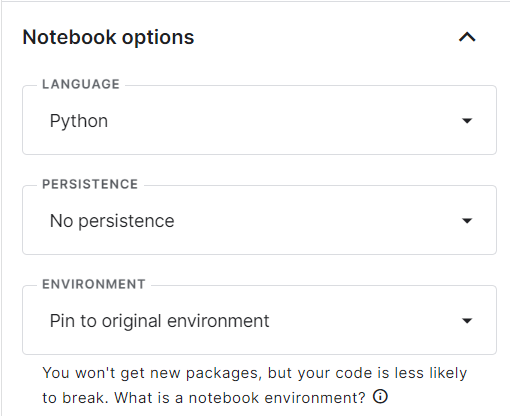Screen dimensions: 510x416
Task: Click empty space right of Python
Action: [x=283, y=120]
